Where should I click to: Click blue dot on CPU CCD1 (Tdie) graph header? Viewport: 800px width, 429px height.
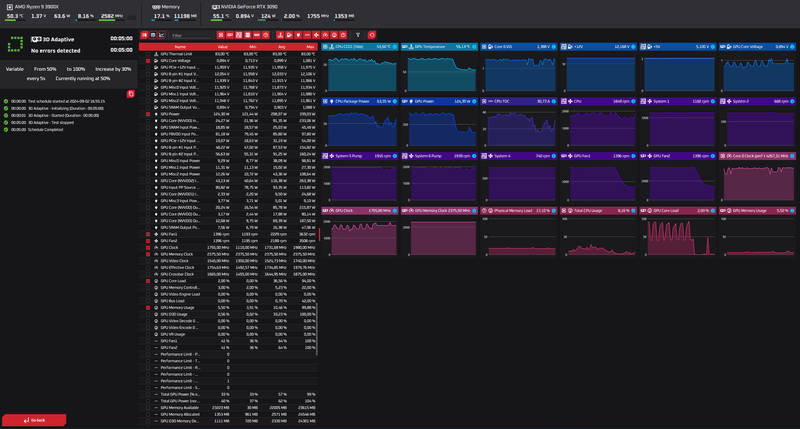pyautogui.click(x=394, y=47)
